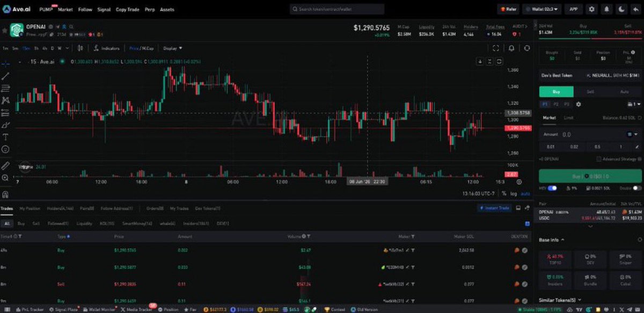Select the Sell tab in trade panel
The image size is (644, 313).
(x=590, y=92)
